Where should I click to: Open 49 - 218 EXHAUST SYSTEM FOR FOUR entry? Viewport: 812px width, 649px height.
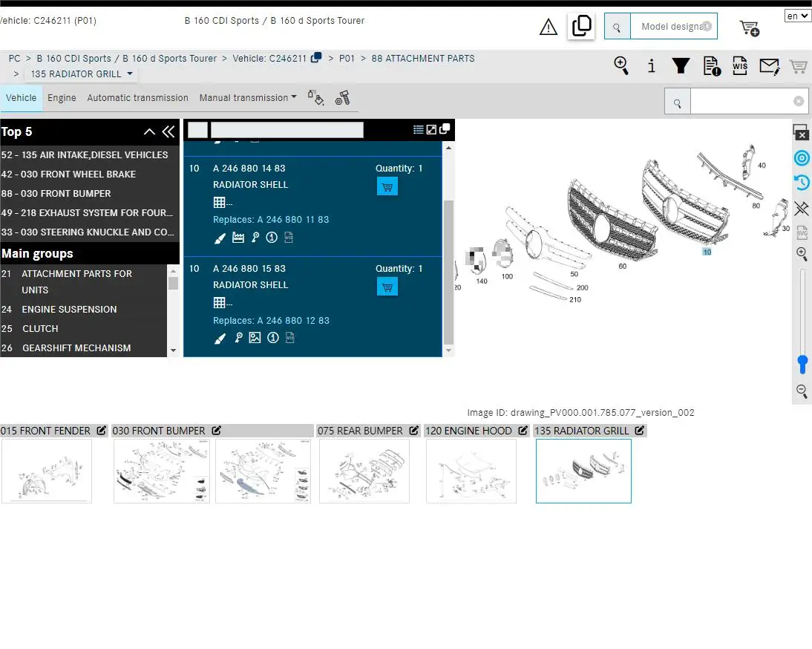pos(87,213)
